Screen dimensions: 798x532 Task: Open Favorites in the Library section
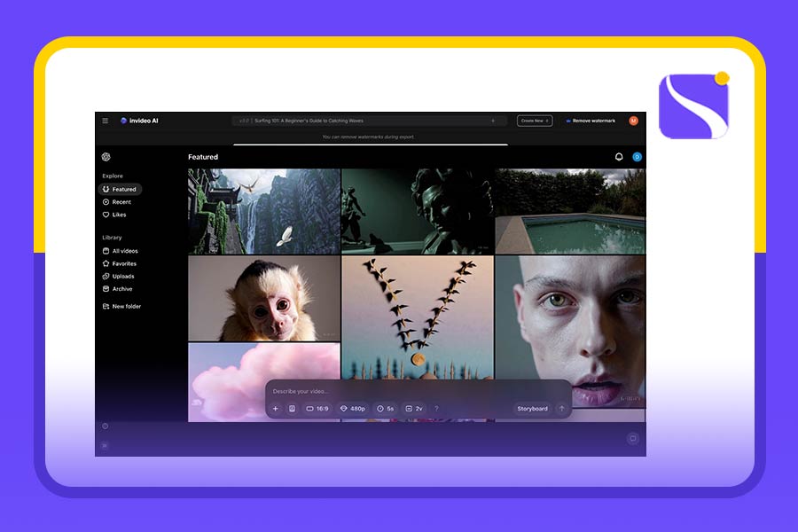pos(123,263)
